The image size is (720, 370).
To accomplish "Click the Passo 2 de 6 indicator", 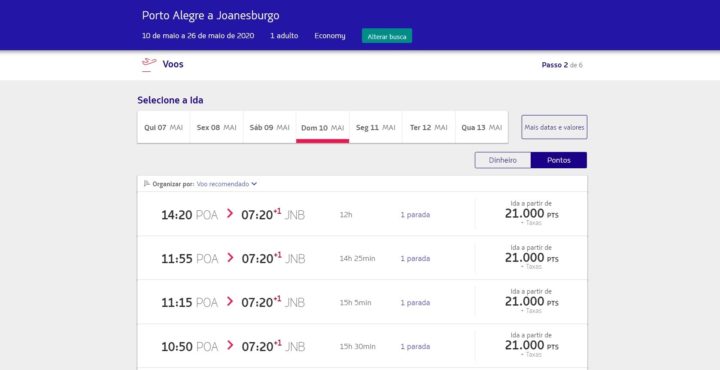I will click(562, 65).
